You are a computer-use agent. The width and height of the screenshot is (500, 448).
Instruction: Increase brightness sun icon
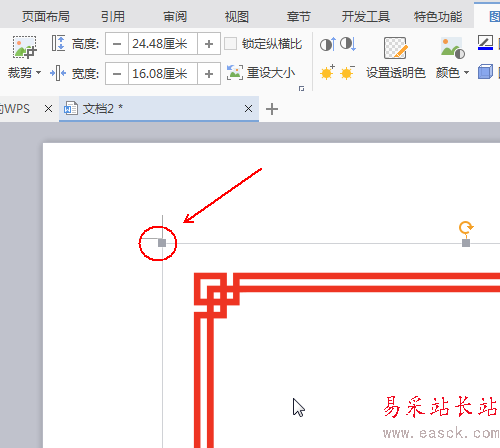coord(327,72)
